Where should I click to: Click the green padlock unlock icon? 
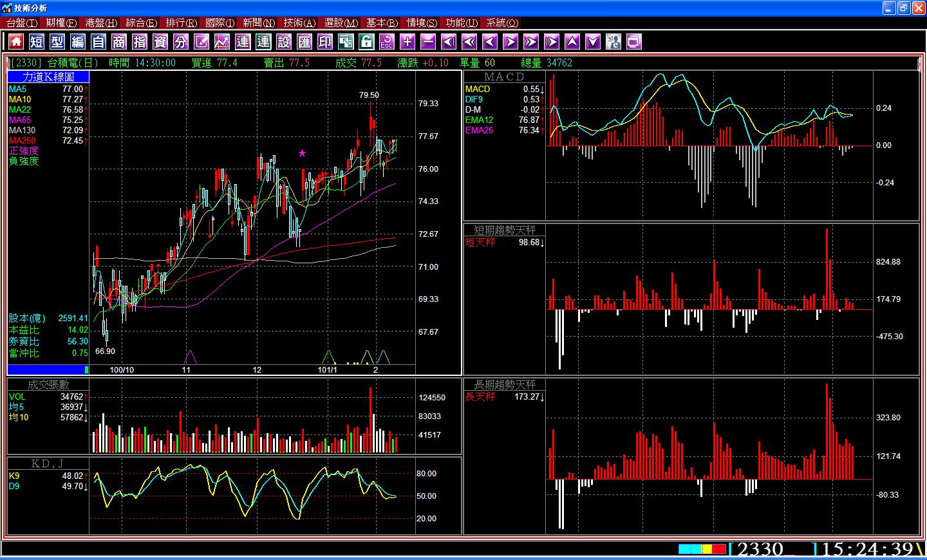click(366, 42)
